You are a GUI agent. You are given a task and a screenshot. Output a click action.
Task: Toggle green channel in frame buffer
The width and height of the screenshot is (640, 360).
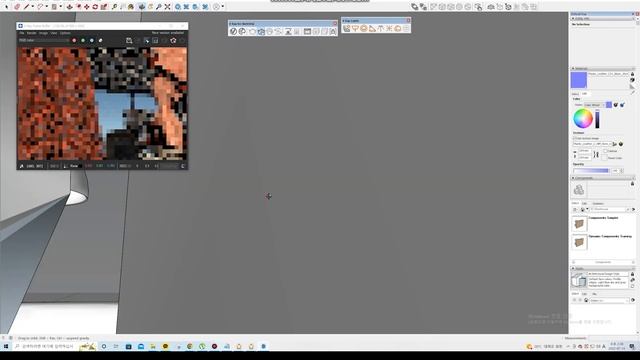83,40
